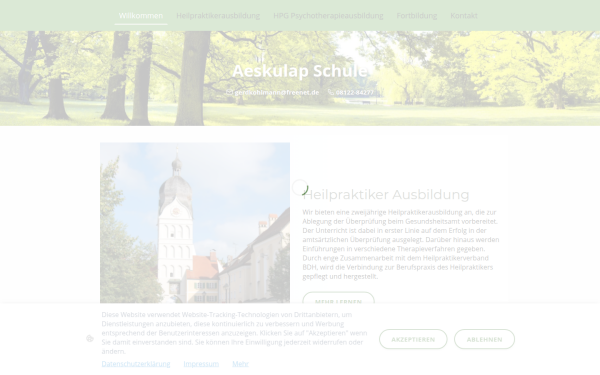Screen dimensions: 600x375
Task: Click the Heilpraktiker Ausbildung heading
Action: [x=386, y=194]
